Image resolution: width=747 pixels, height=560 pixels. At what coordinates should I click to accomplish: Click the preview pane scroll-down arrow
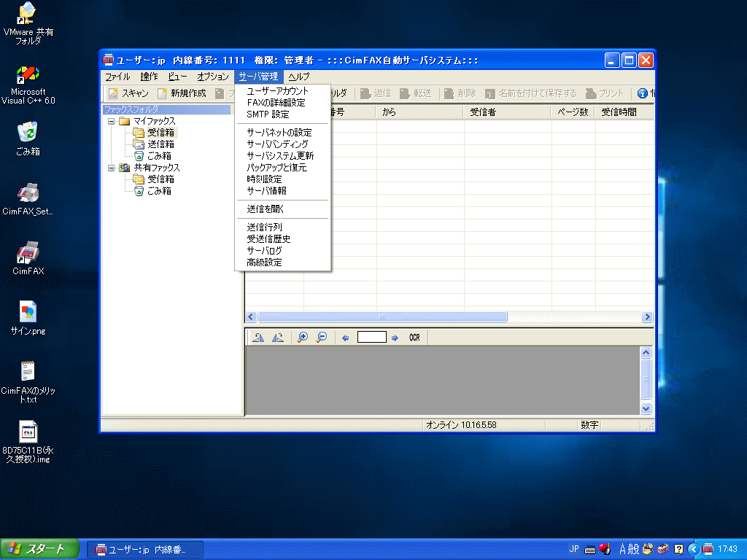click(646, 408)
